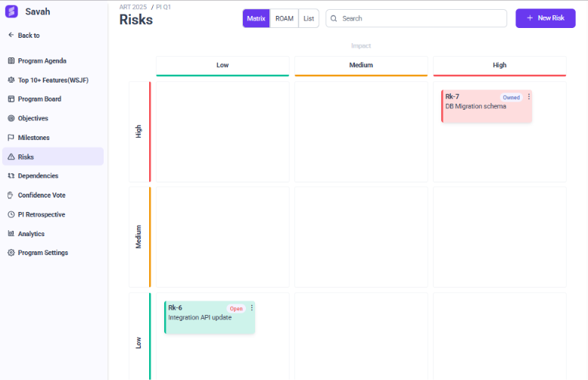Screen dimensions: 588x380
Task: Switch to the Matrix view
Action: click(x=257, y=18)
